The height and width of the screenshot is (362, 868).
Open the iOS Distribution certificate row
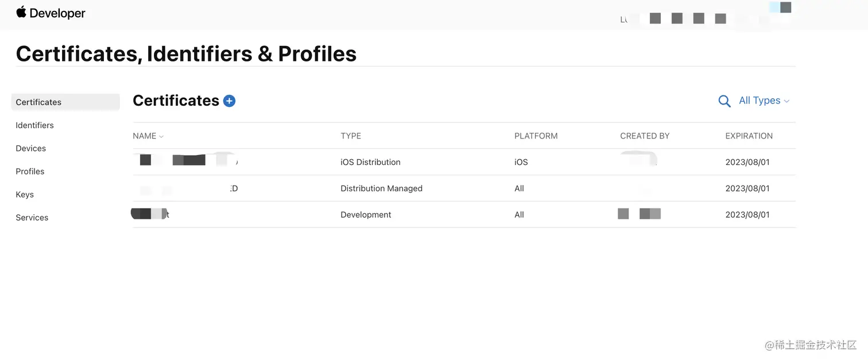464,162
